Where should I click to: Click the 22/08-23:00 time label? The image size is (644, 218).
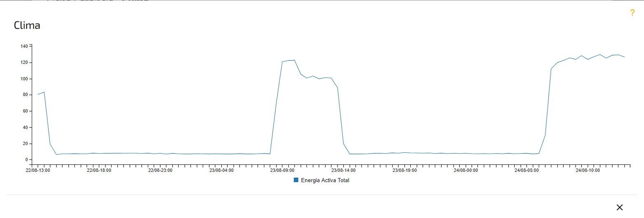(x=160, y=170)
